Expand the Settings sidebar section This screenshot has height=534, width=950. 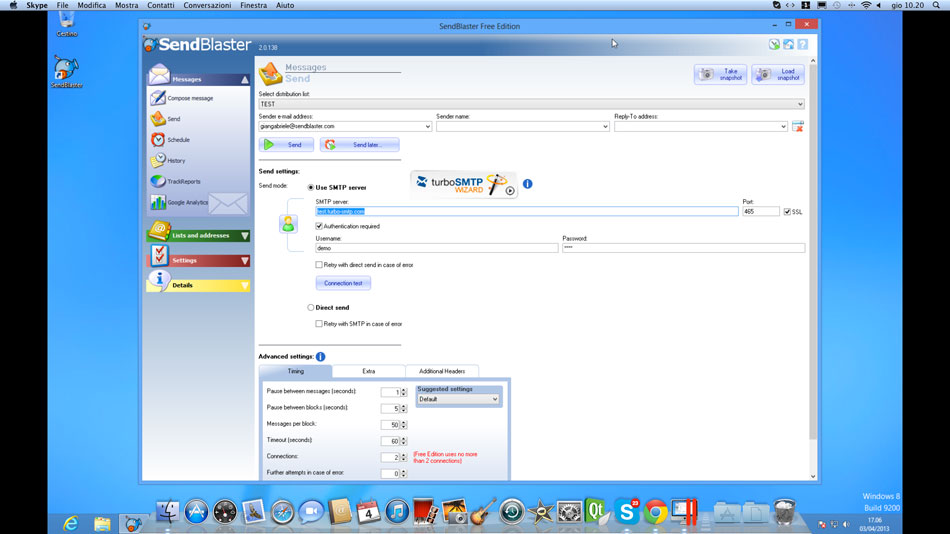point(245,261)
